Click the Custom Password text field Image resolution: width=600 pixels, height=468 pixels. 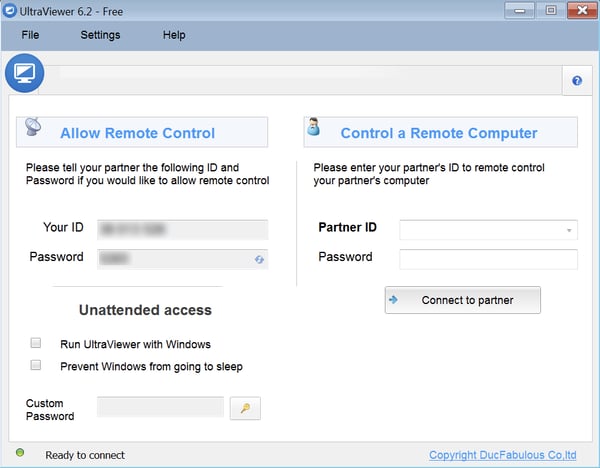[x=160, y=407]
